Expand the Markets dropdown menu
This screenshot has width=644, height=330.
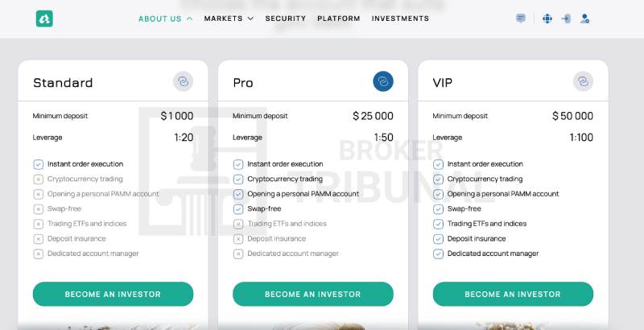point(229,19)
